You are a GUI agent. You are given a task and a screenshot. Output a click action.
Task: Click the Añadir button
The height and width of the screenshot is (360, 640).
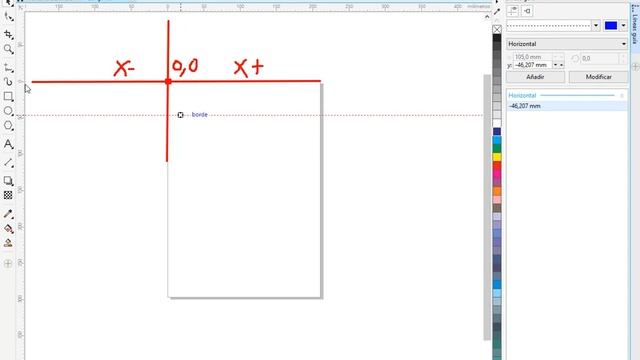[536, 77]
